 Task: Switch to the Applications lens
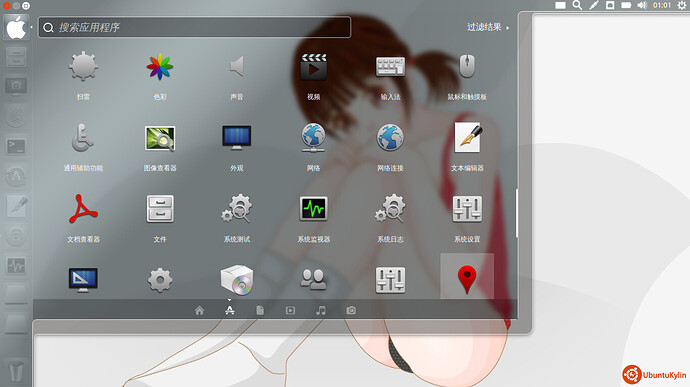(x=230, y=310)
